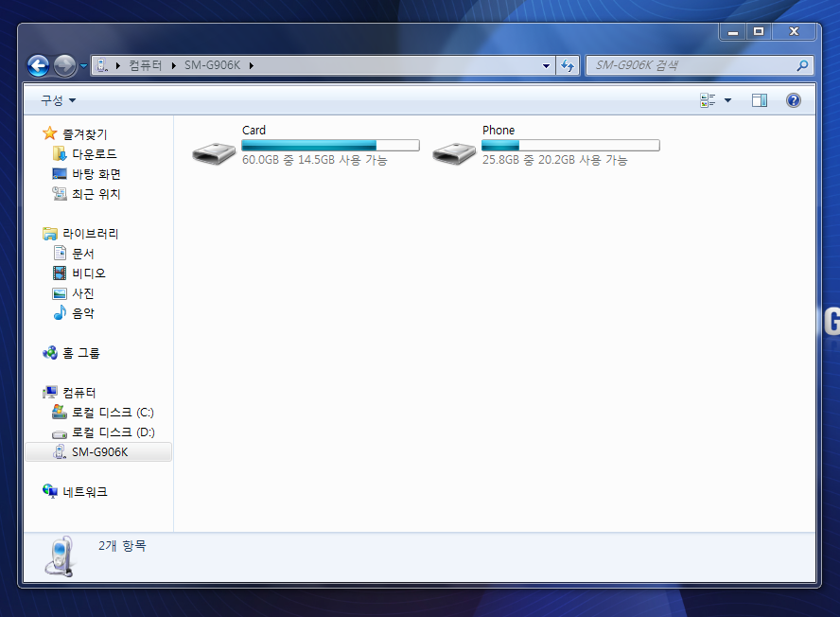Select 네트워크 in the navigation pane
840x617 pixels.
(85, 492)
